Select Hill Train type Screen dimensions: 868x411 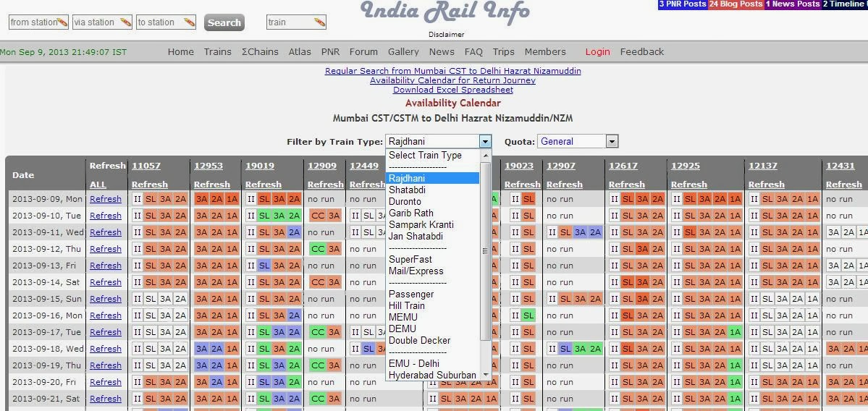tap(432, 306)
